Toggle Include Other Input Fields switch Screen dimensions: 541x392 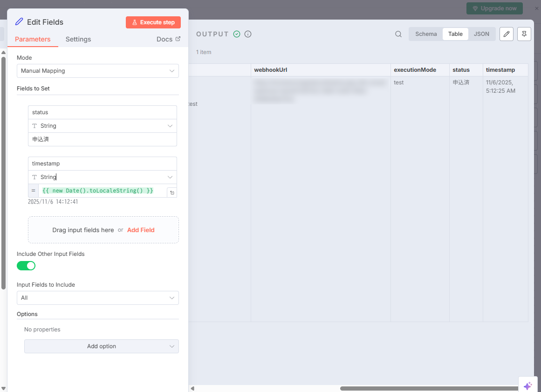click(26, 266)
